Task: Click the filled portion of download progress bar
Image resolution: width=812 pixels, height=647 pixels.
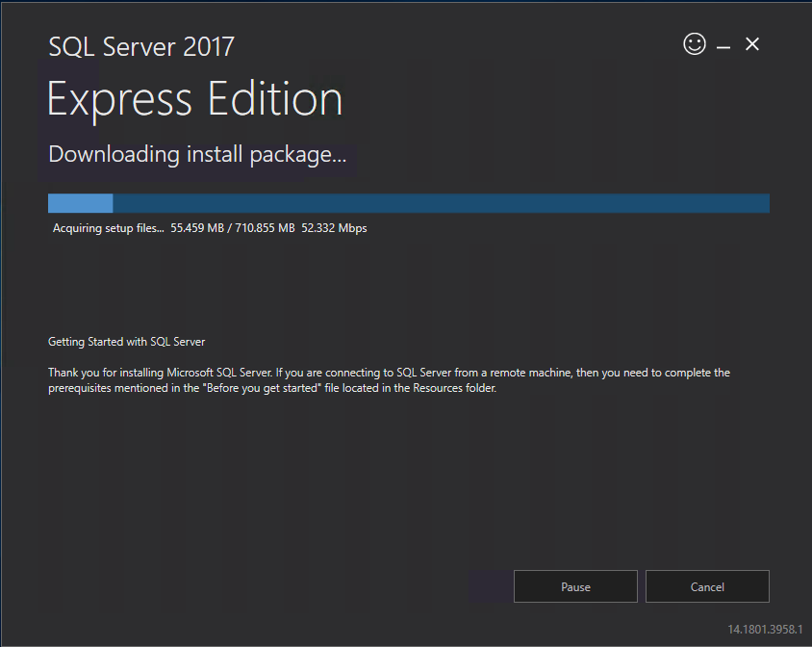Action: [x=80, y=203]
